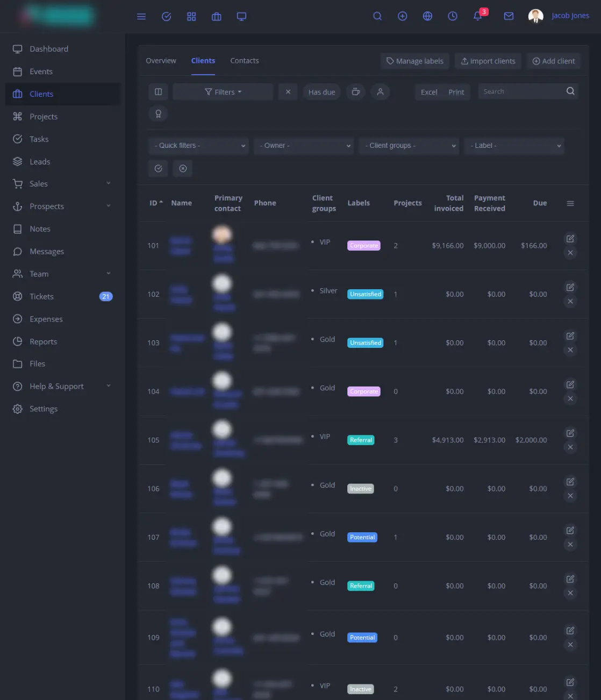Viewport: 601px width, 700px height.
Task: Toggle the hamburger menu to collapse sidebar
Action: (x=141, y=17)
